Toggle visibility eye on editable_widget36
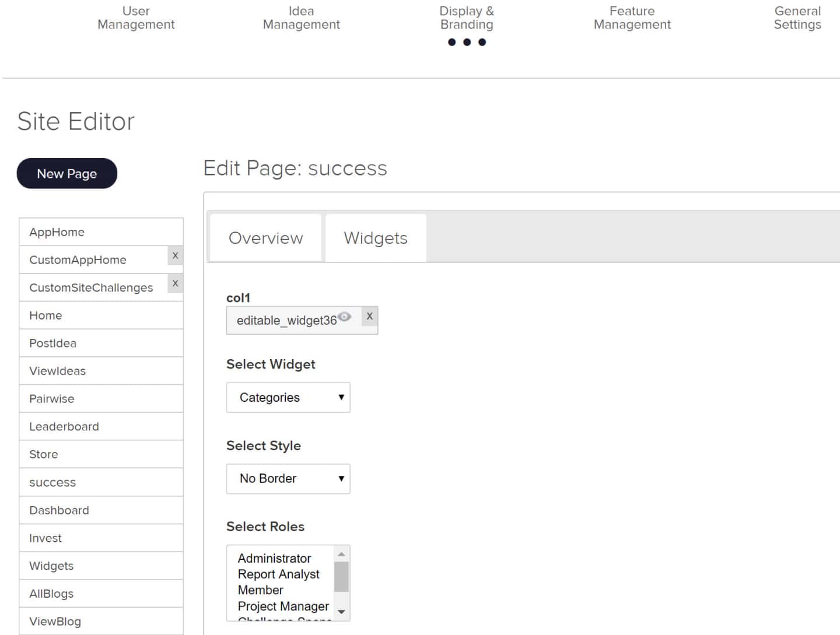Screen dimensions: 840x635 [x=344, y=317]
